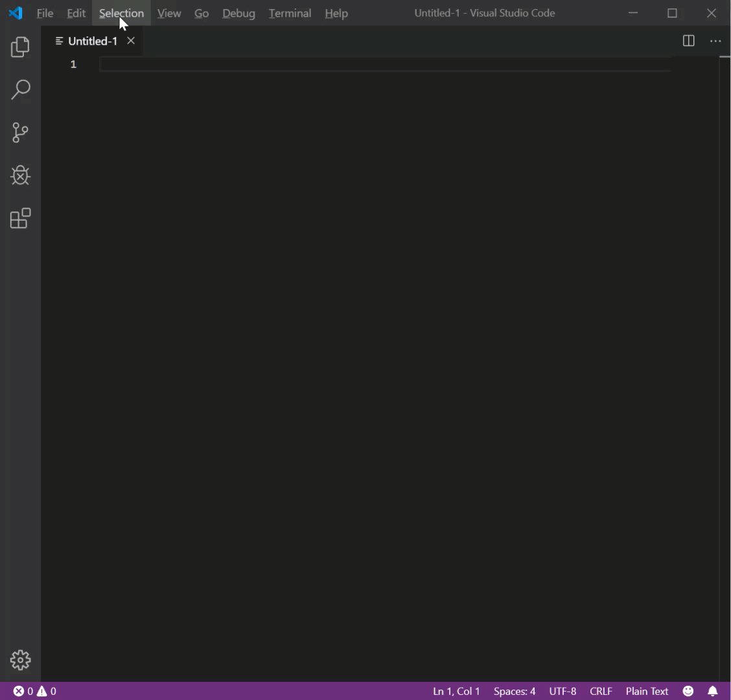Split the editor to the right
This screenshot has height=700, width=731.
(x=688, y=41)
